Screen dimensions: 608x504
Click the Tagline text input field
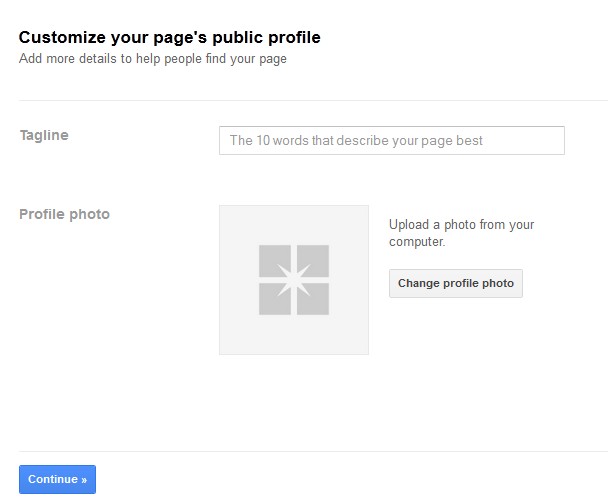392,140
